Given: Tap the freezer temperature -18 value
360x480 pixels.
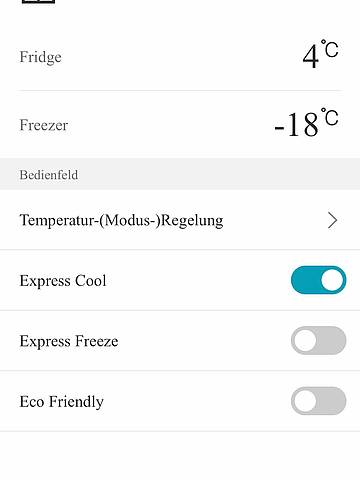Looking at the screenshot, I should pos(296,125).
